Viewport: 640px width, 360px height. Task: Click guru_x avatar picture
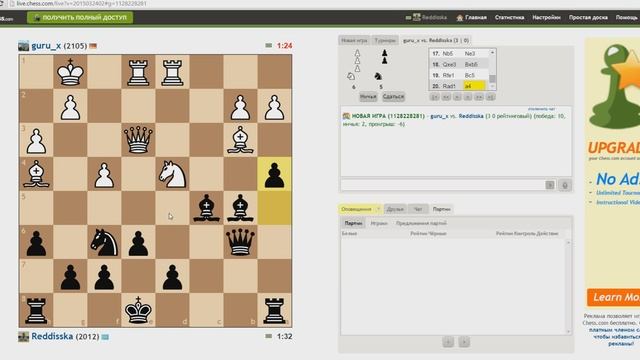point(23,46)
